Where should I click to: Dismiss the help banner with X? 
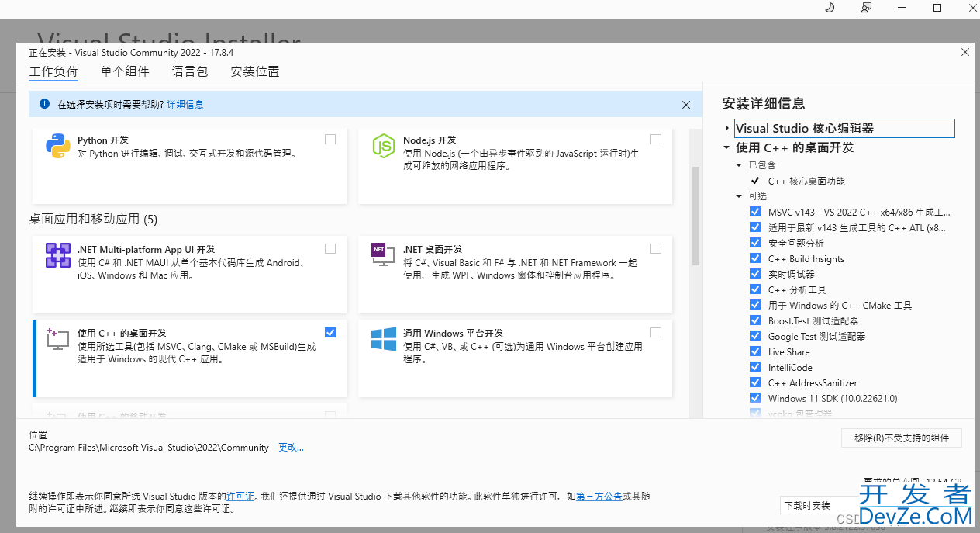(686, 104)
